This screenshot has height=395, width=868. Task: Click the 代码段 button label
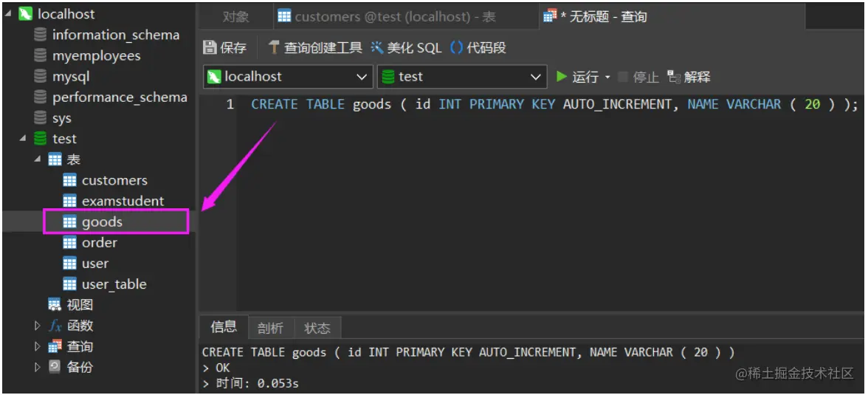486,48
